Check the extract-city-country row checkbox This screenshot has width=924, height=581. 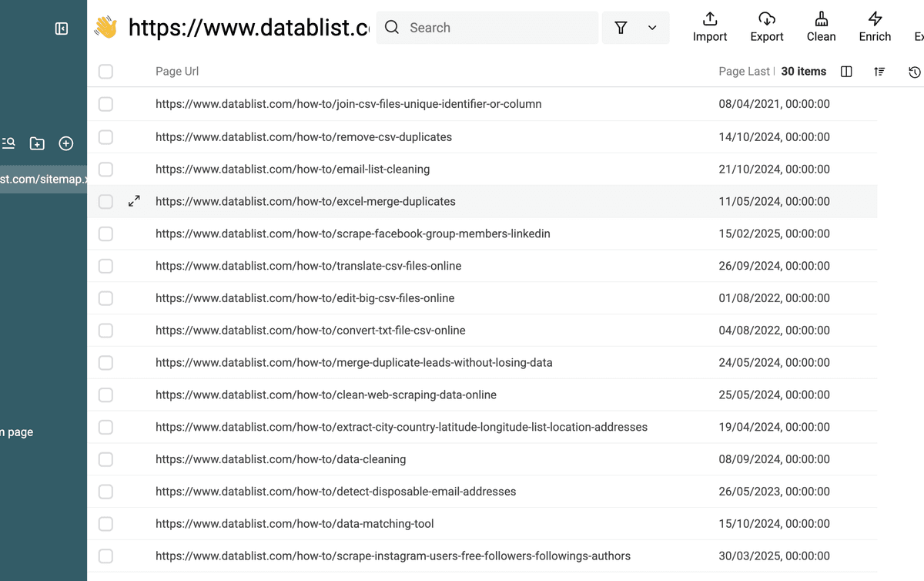point(105,428)
